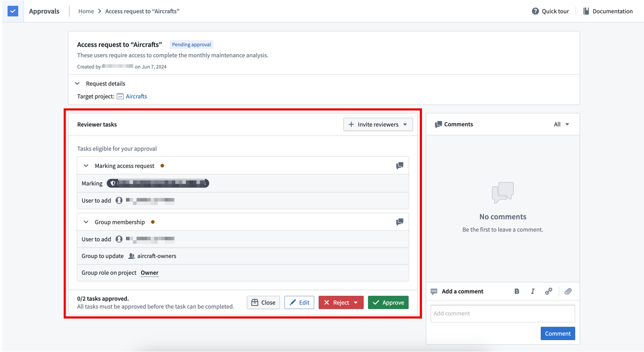The image size is (644, 352).
Task: Open the Aircrafts target project link
Action: click(x=137, y=96)
